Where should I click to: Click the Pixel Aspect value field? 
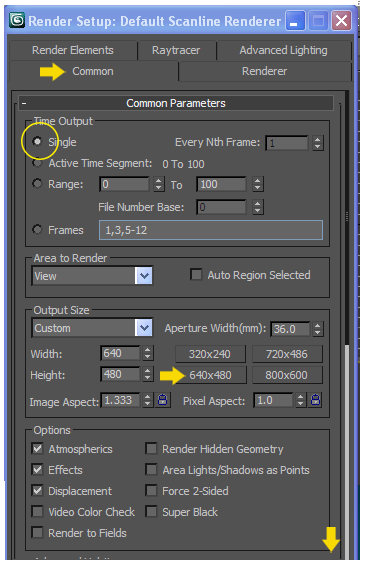(x=273, y=400)
